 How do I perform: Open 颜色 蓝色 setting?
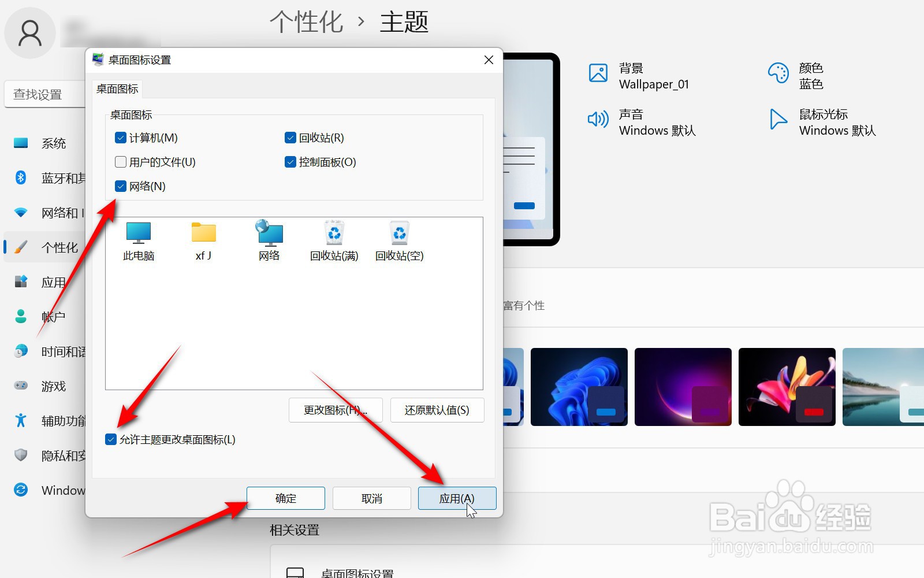(796, 76)
